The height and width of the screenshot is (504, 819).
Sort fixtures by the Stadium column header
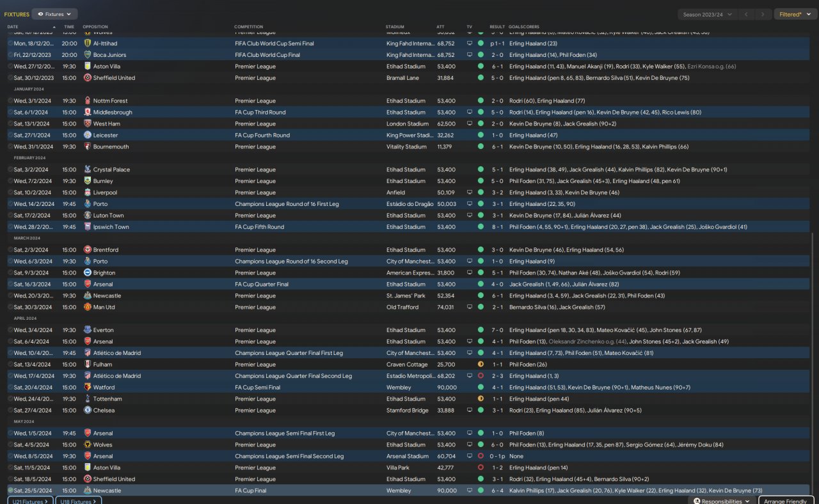(x=395, y=27)
